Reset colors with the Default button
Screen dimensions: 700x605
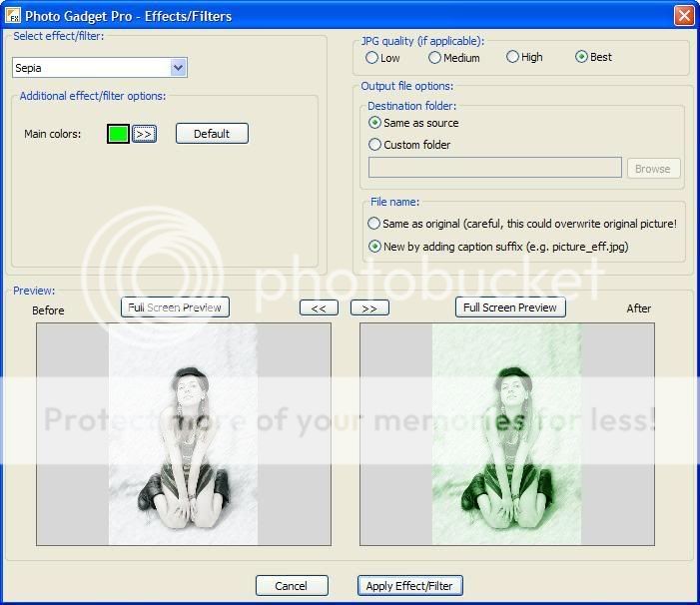click(212, 134)
